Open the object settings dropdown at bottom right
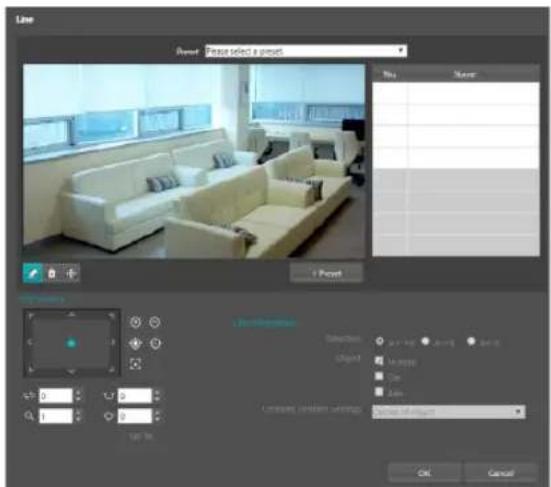The height and width of the screenshot is (487, 551). coord(449,411)
